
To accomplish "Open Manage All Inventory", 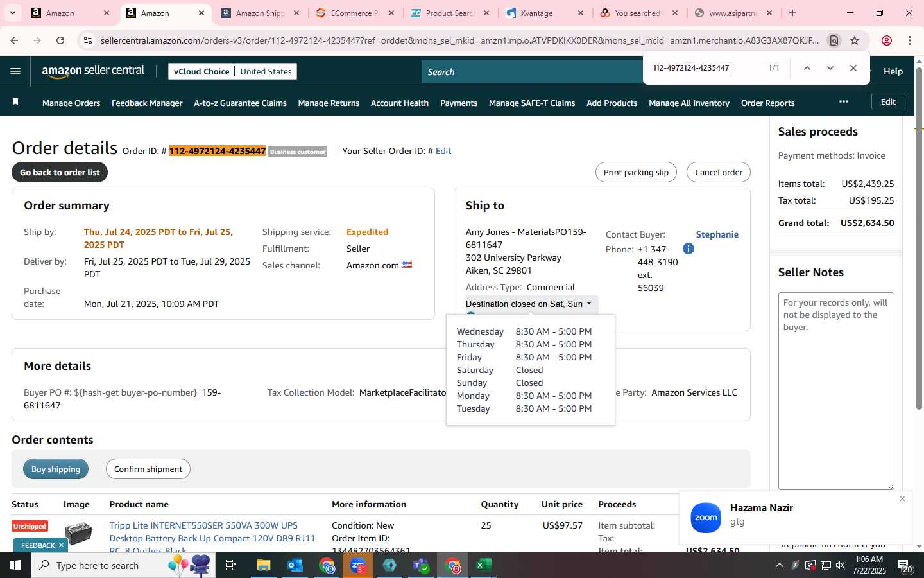I will click(689, 103).
